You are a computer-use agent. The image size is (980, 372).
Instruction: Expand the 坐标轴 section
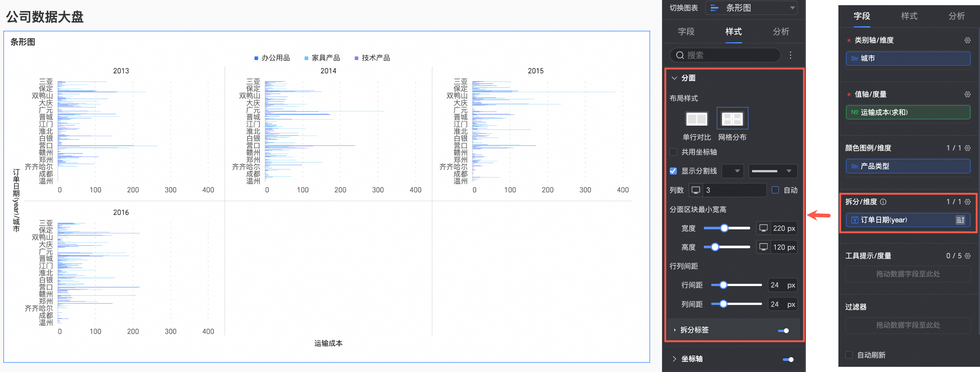pos(674,359)
